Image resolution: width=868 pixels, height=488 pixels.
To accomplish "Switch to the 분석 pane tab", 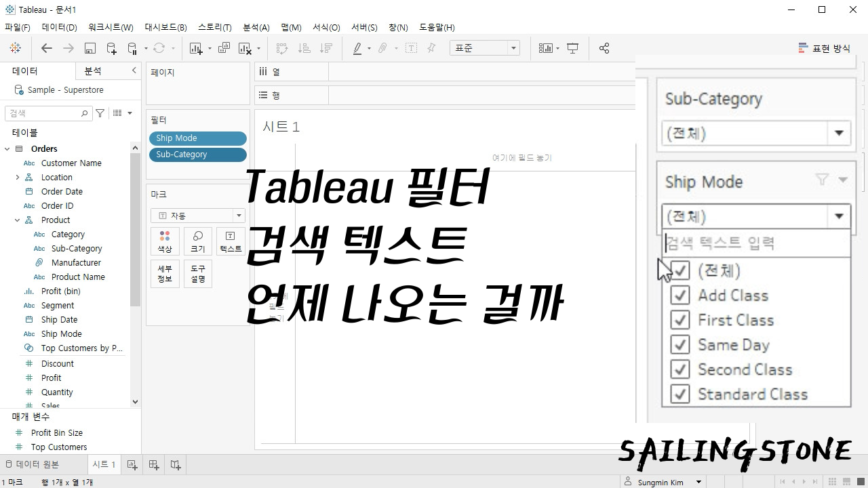I will tap(93, 71).
